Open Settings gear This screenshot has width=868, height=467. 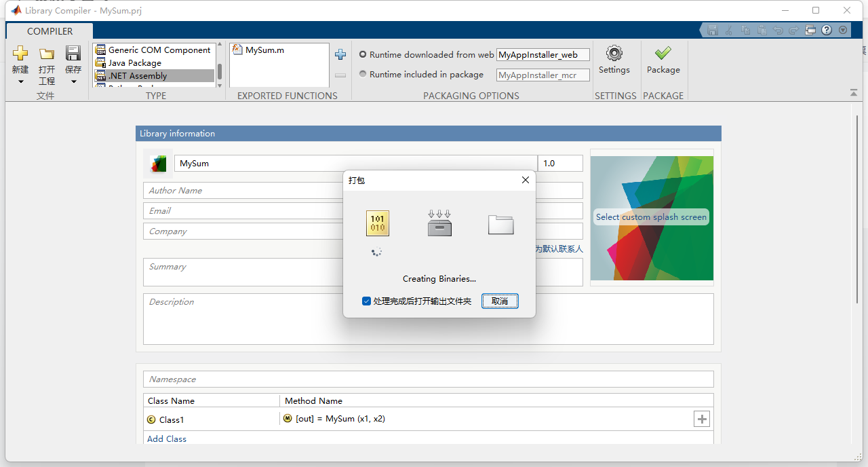pyautogui.click(x=614, y=53)
